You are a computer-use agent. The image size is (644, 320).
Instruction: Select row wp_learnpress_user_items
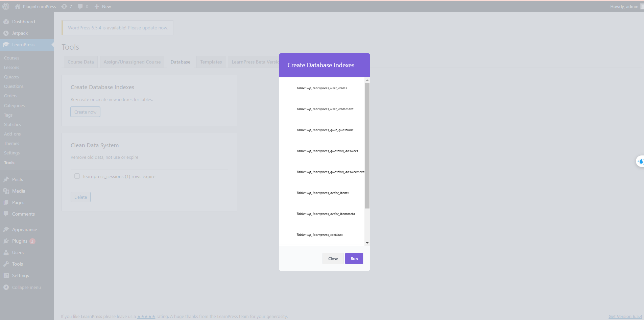pyautogui.click(x=322, y=88)
